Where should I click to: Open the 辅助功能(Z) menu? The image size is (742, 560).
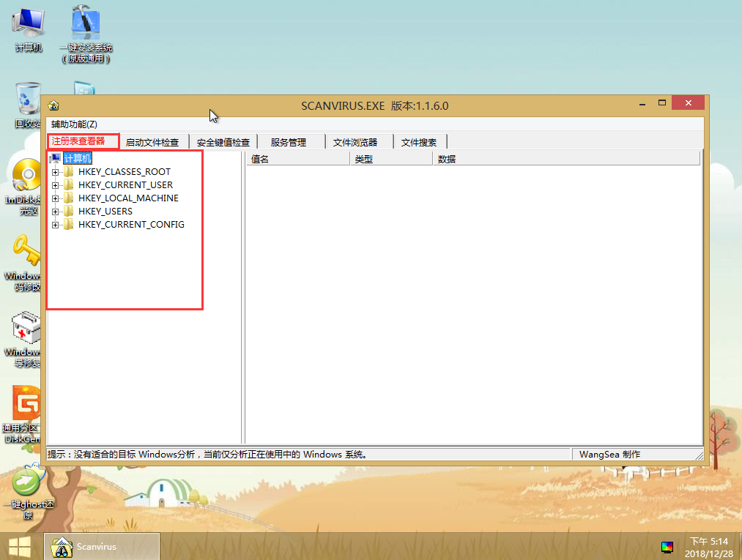(74, 124)
